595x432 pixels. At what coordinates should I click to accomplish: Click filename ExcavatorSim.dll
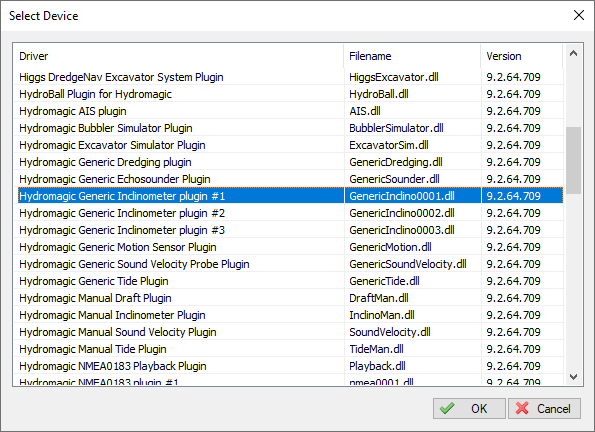[x=389, y=145]
